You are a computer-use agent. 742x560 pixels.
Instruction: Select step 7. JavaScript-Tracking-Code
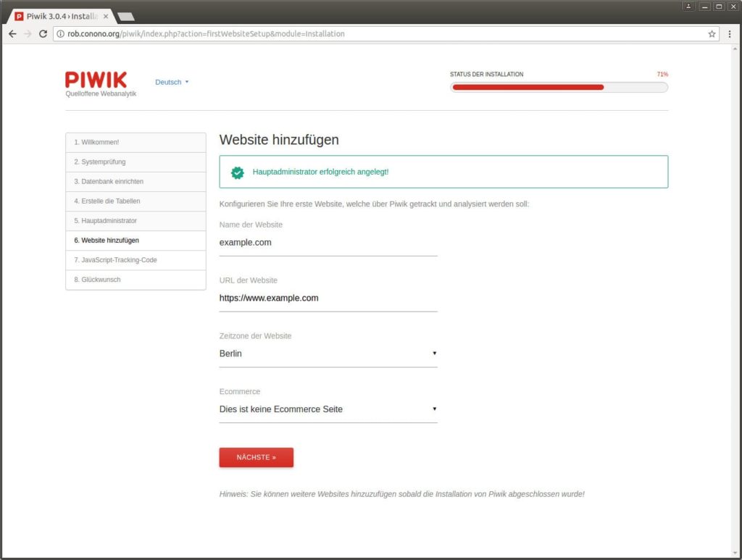coord(136,260)
